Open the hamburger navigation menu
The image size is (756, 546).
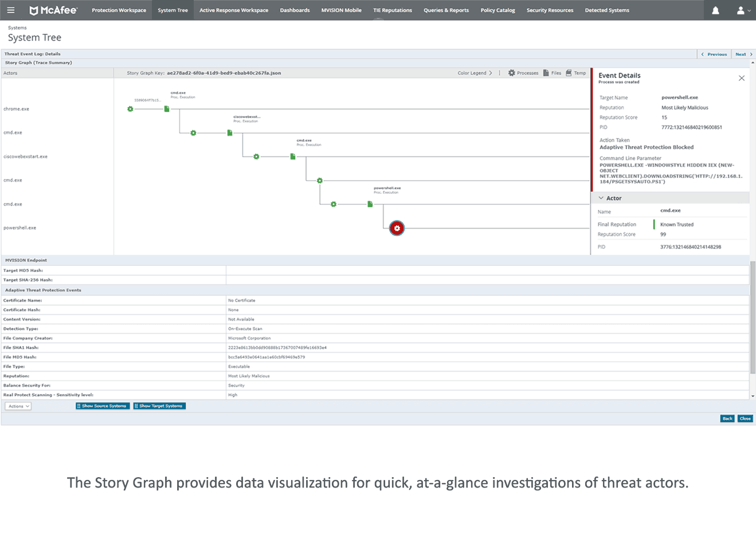[11, 10]
